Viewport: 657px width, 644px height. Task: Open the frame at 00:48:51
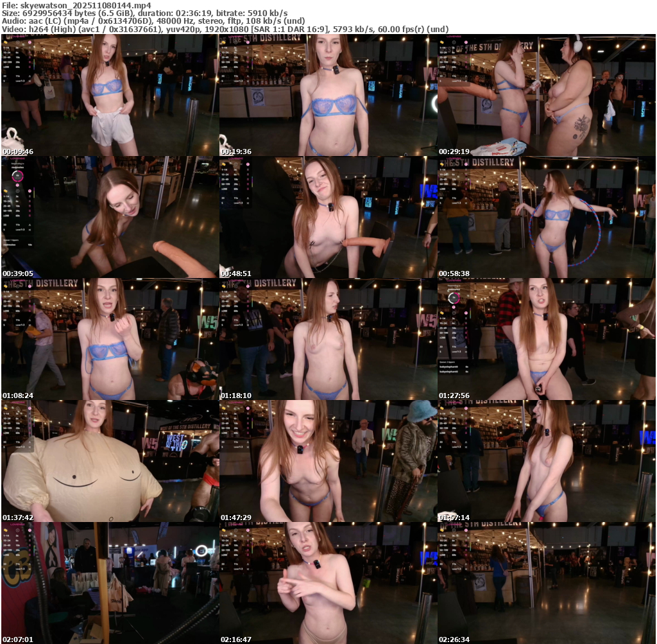coord(328,217)
